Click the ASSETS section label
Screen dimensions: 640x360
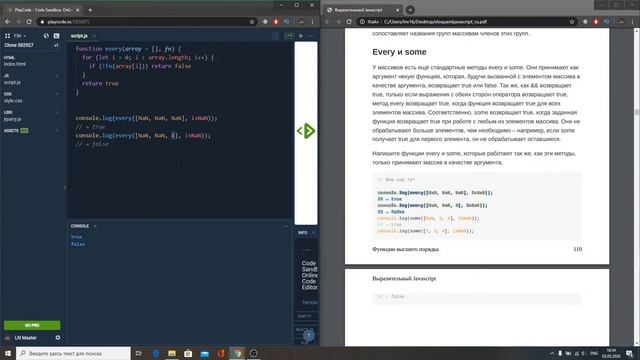[x=11, y=131]
